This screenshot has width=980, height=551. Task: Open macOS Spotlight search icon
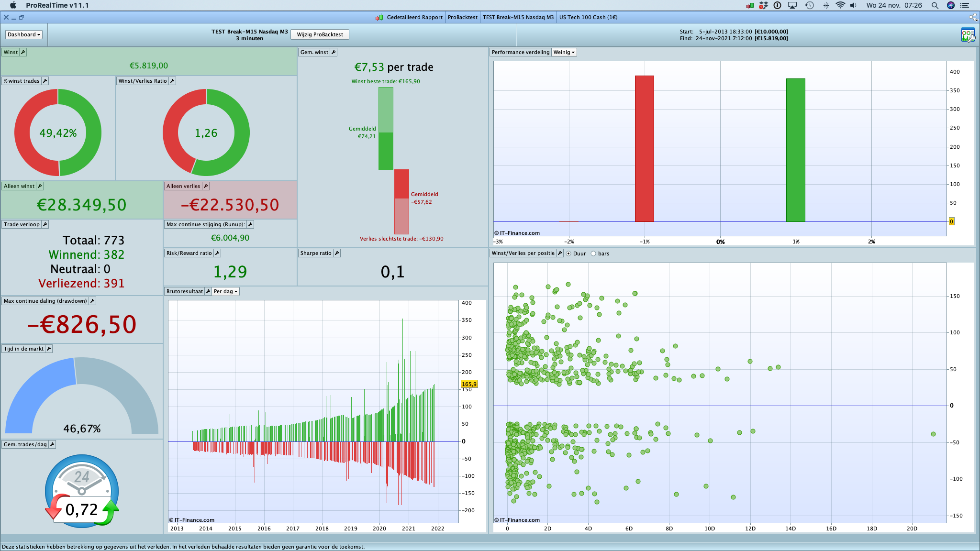(x=935, y=5)
